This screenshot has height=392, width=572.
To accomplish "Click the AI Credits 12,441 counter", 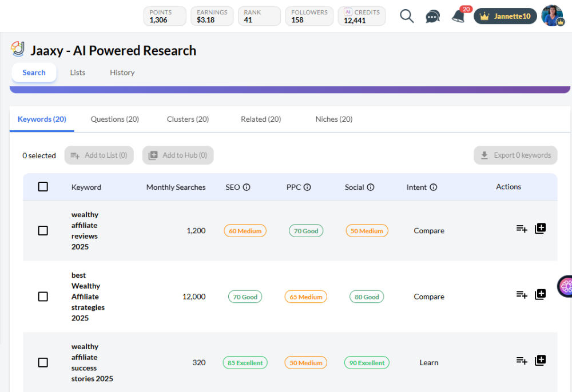I will click(362, 16).
